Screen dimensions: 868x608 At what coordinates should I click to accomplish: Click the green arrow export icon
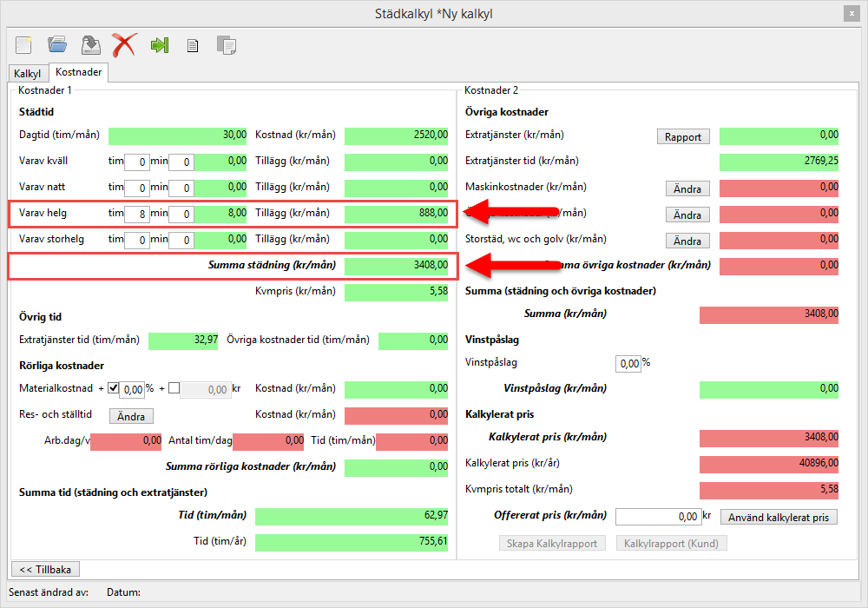click(x=159, y=44)
